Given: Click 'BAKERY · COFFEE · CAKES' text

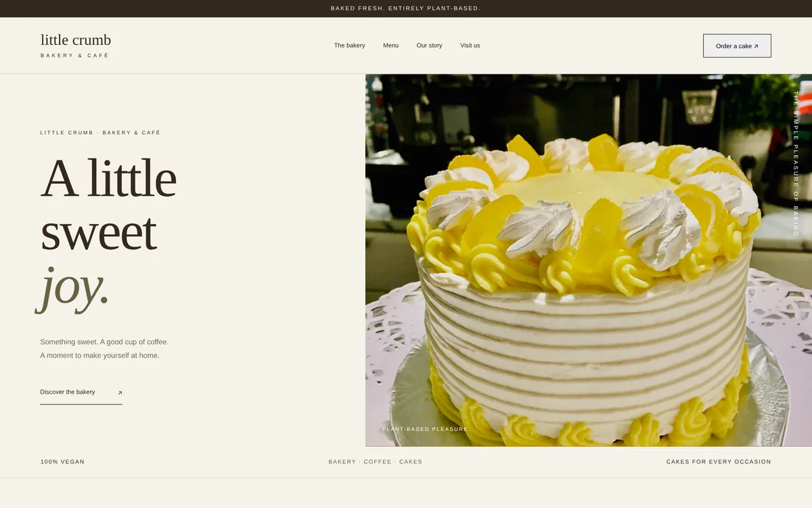Looking at the screenshot, I should point(376,462).
